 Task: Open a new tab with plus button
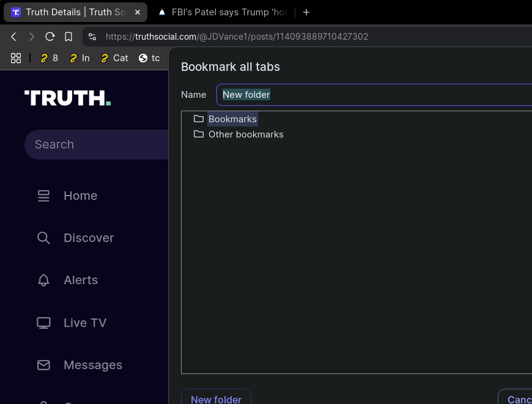[x=306, y=12]
